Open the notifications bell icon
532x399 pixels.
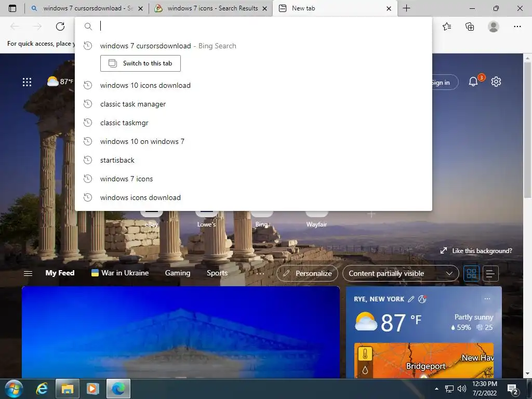point(473,82)
